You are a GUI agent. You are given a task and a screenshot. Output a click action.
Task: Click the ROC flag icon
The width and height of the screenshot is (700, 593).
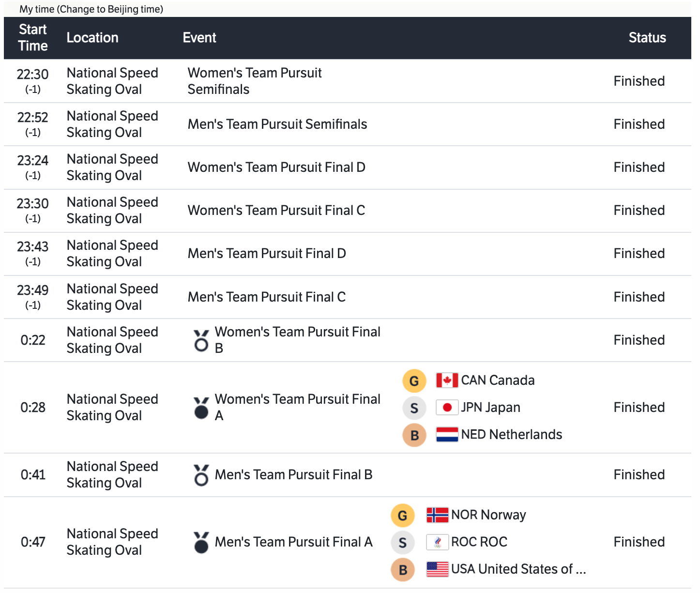pyautogui.click(x=437, y=542)
